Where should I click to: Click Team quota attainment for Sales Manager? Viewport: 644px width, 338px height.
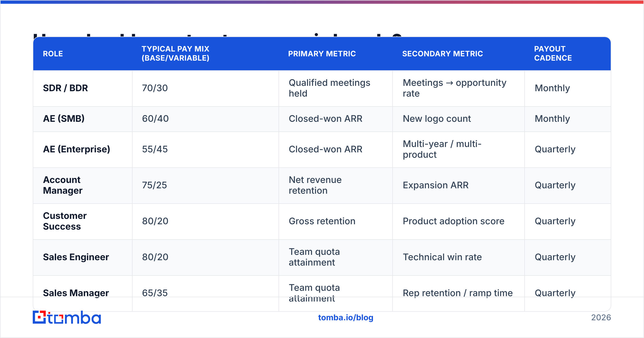pos(314,293)
